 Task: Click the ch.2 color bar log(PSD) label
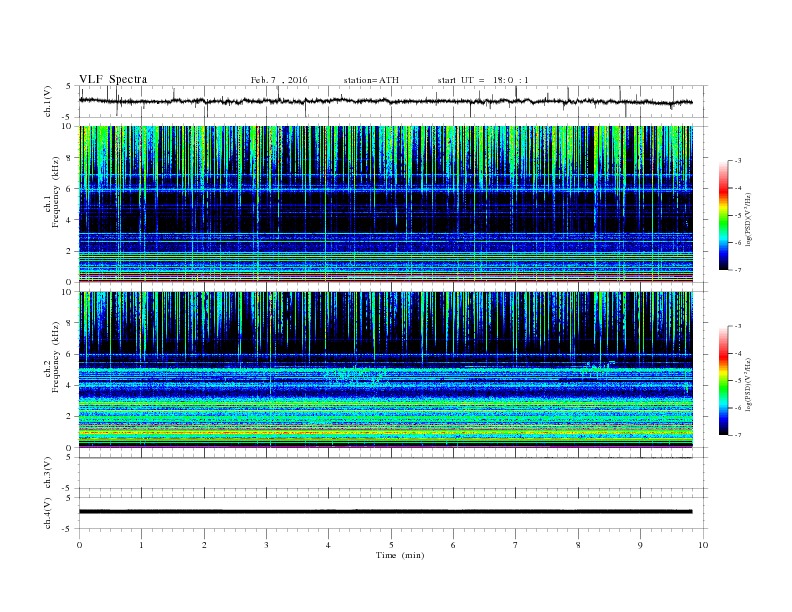pyautogui.click(x=749, y=384)
